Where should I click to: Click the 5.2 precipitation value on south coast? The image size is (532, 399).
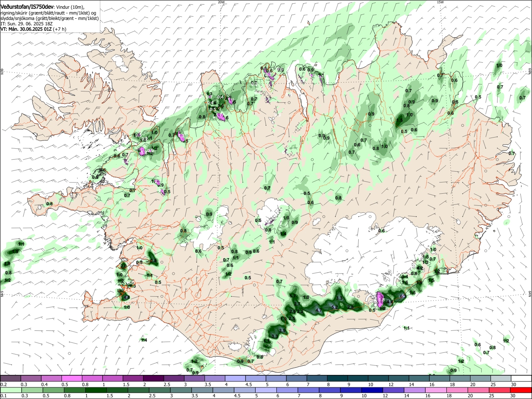[335, 307]
